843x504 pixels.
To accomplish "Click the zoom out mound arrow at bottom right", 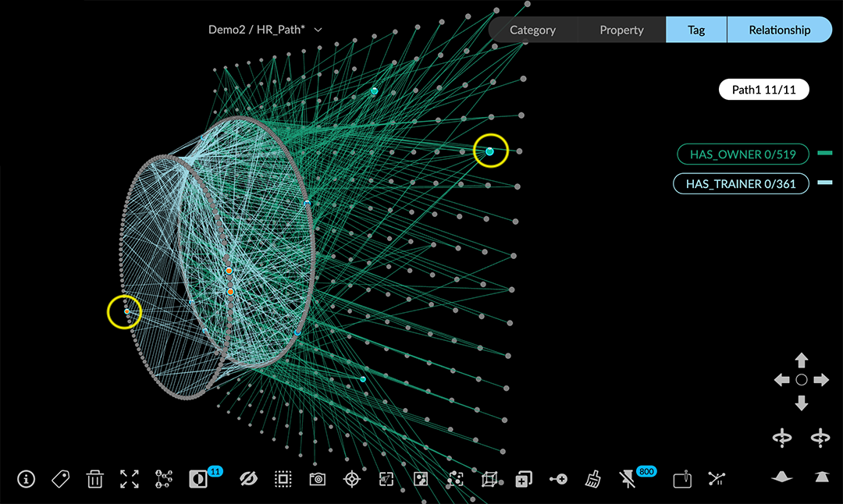I will 782,477.
